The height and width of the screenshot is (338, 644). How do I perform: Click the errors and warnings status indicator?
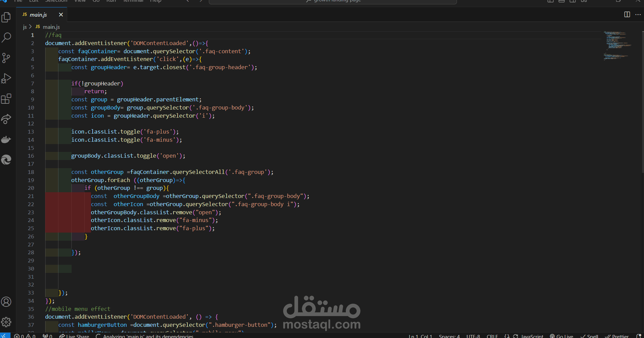point(25,336)
